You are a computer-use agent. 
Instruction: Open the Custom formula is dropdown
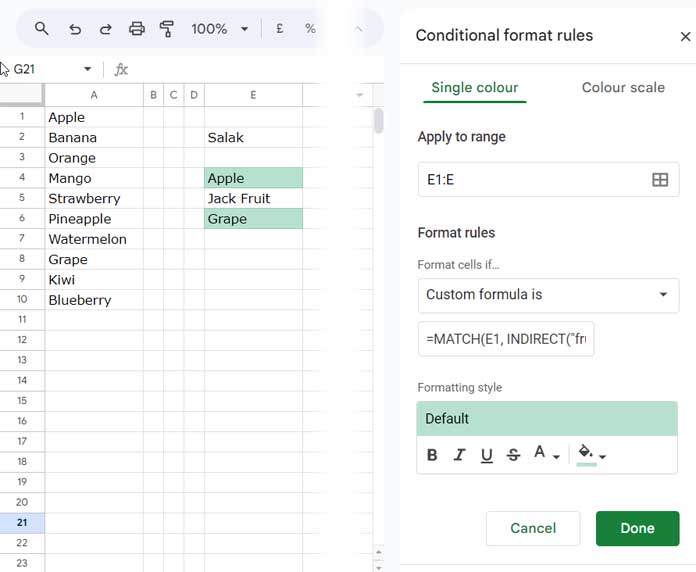point(548,295)
